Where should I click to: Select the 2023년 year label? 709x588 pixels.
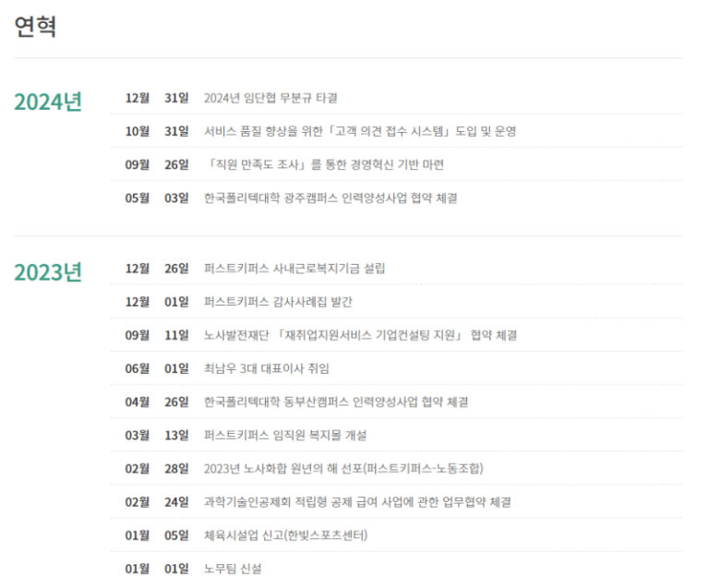[48, 272]
